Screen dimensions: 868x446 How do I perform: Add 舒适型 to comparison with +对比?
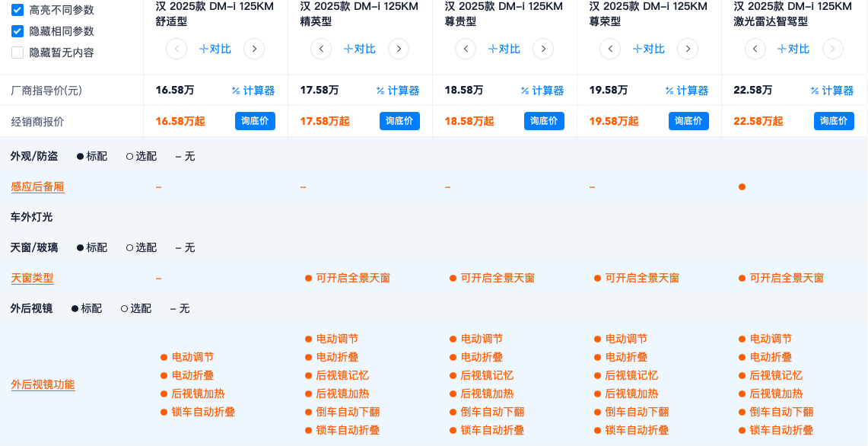(x=215, y=49)
